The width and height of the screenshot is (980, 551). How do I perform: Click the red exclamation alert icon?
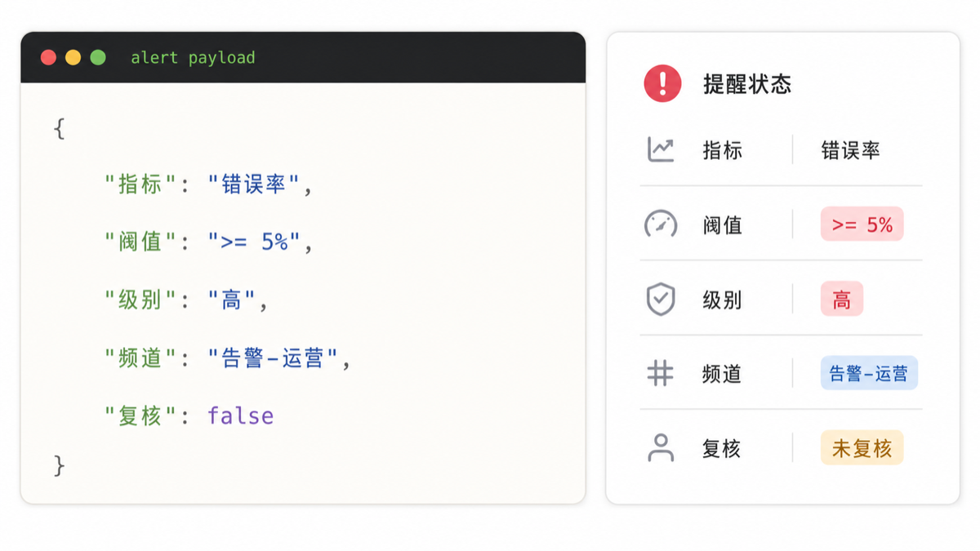tap(662, 83)
